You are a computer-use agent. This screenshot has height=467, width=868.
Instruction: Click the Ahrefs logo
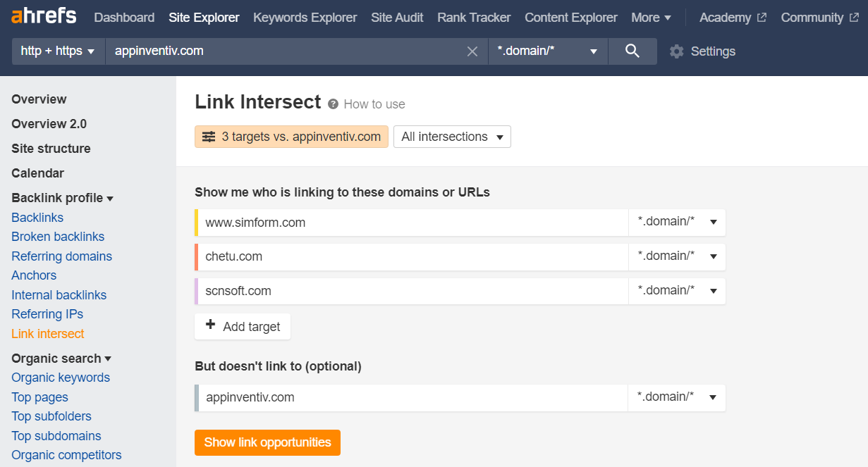point(44,16)
